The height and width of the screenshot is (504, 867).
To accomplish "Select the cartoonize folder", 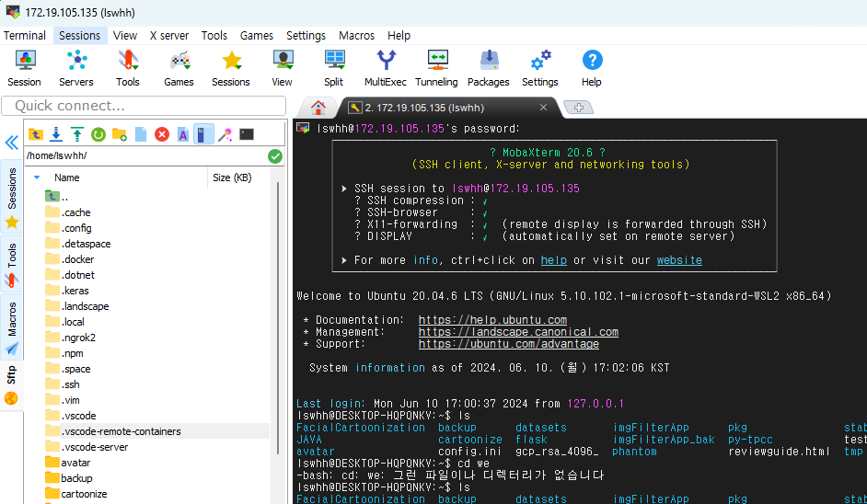I will (76, 494).
